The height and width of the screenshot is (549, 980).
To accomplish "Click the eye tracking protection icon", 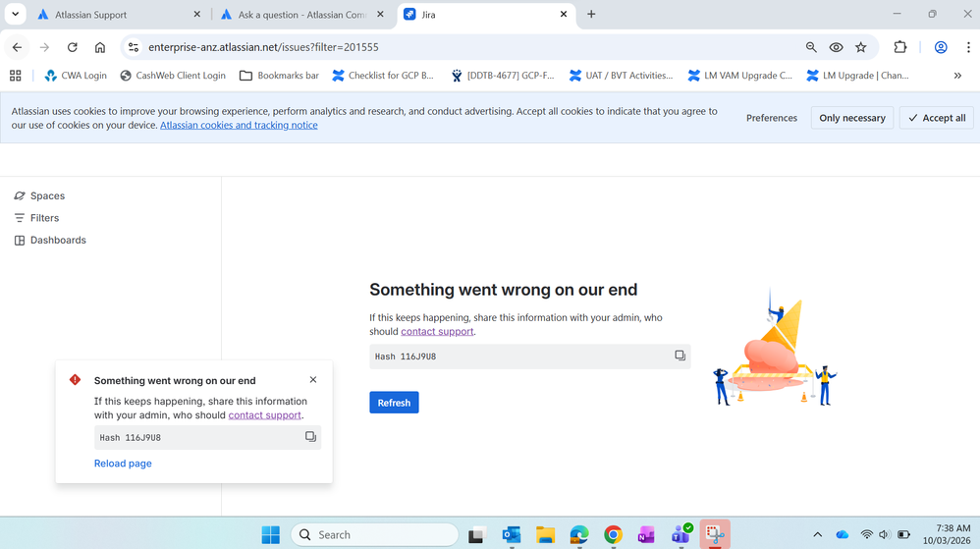I will 836,47.
